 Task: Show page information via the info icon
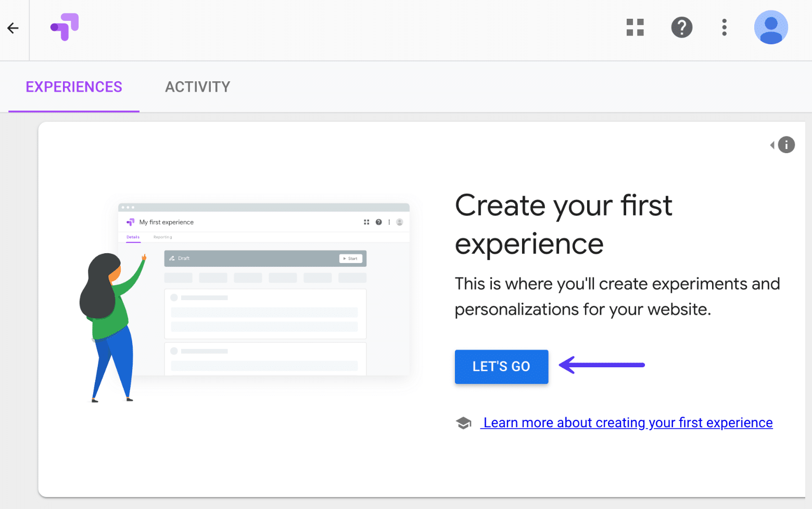click(x=786, y=145)
